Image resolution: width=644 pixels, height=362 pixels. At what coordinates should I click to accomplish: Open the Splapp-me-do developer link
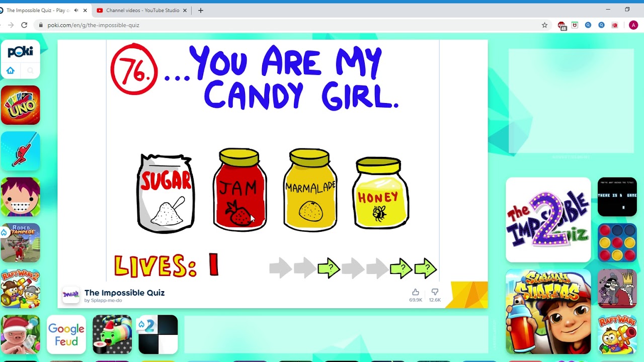(103, 301)
